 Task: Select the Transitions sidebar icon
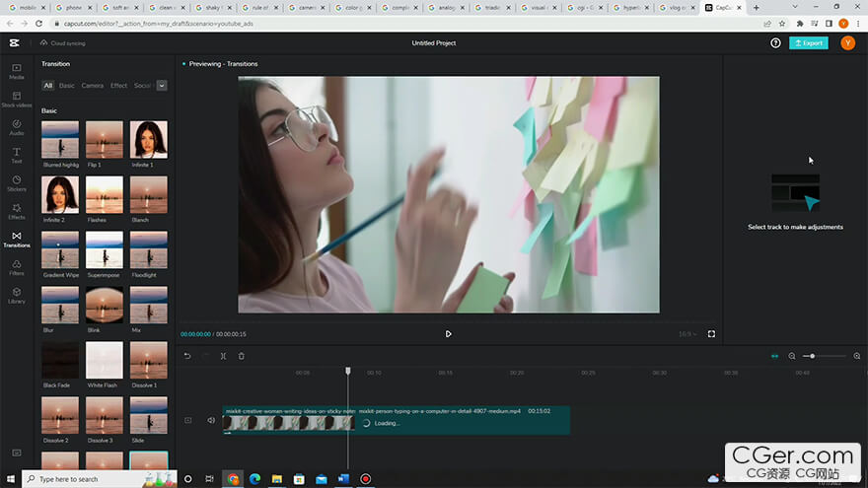pos(17,241)
